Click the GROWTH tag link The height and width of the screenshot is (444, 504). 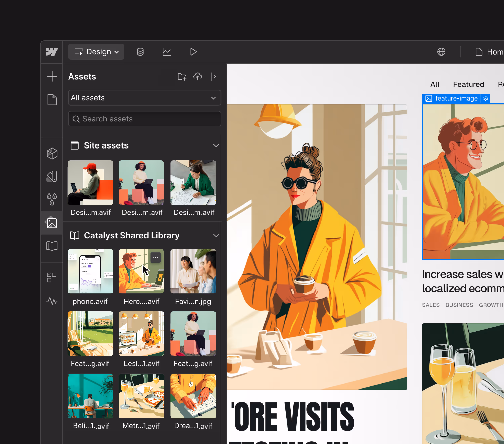(x=491, y=305)
